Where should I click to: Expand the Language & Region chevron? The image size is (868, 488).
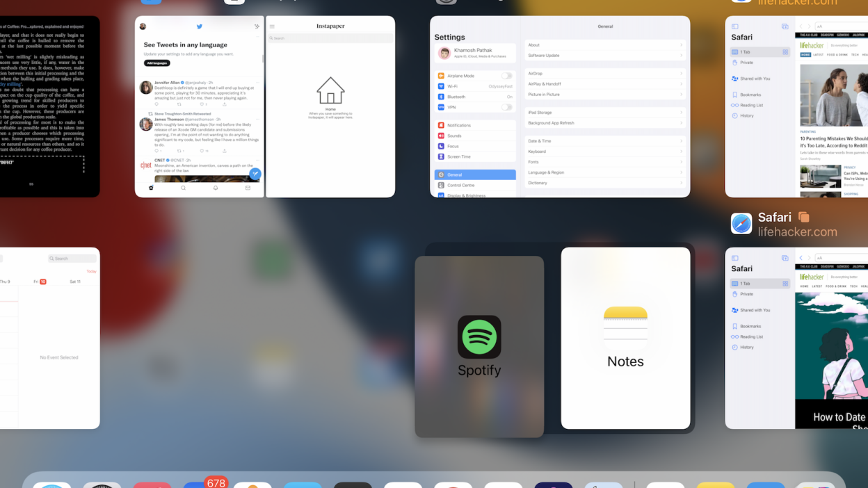(681, 172)
